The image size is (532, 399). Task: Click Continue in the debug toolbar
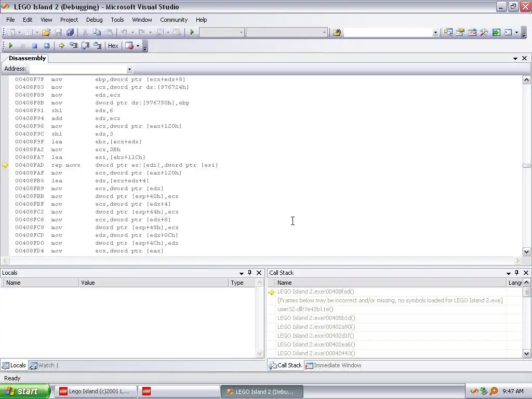click(x=10, y=46)
